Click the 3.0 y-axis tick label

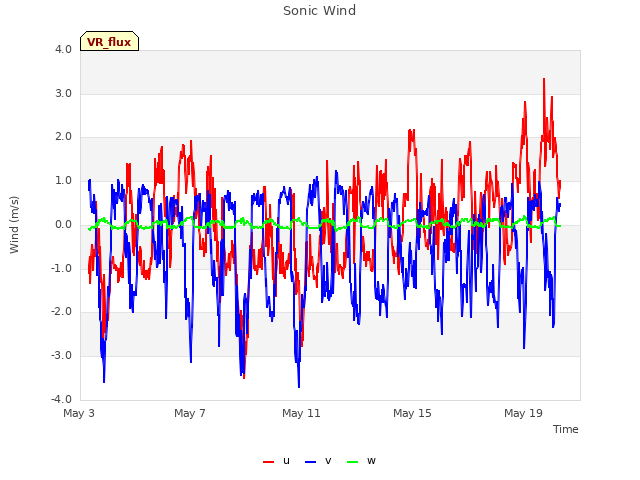[63, 93]
